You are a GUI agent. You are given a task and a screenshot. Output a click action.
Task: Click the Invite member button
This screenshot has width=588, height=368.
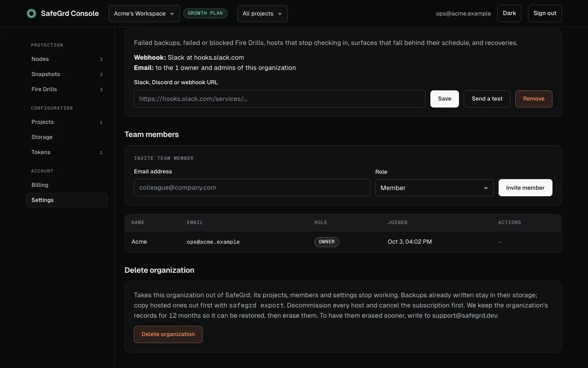coord(525,188)
